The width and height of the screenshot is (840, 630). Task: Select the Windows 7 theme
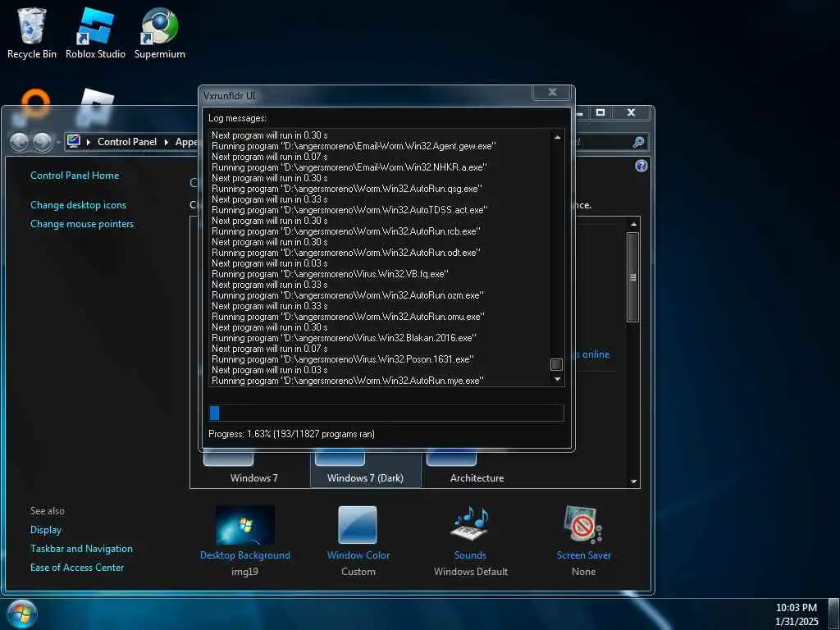254,470
